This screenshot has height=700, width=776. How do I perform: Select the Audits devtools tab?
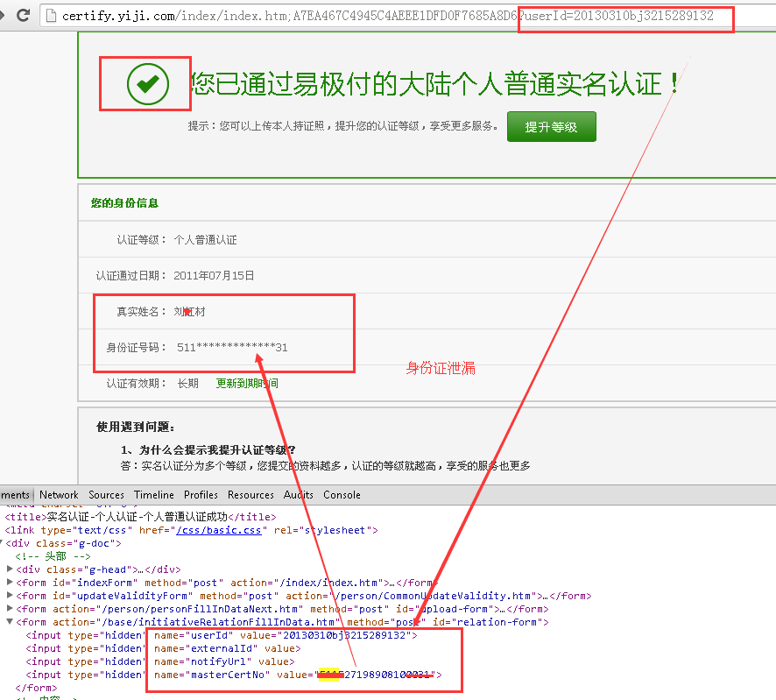pos(299,494)
